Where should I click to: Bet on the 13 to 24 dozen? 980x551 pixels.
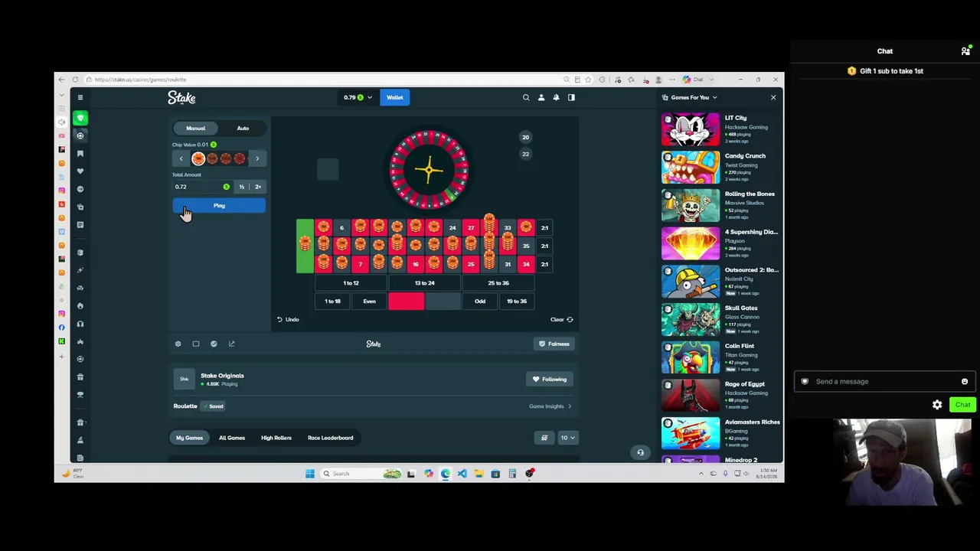pos(424,283)
